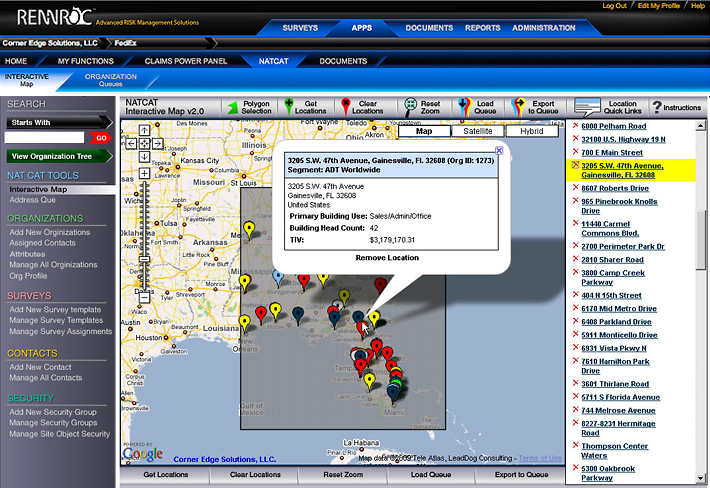Click the red Clear Locations pin icon

pos(345,107)
